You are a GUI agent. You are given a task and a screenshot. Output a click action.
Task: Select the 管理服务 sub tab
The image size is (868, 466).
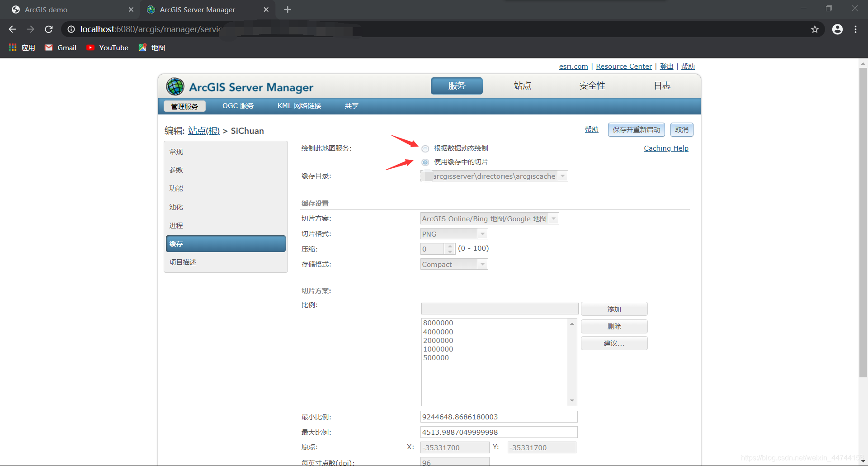pyautogui.click(x=184, y=106)
